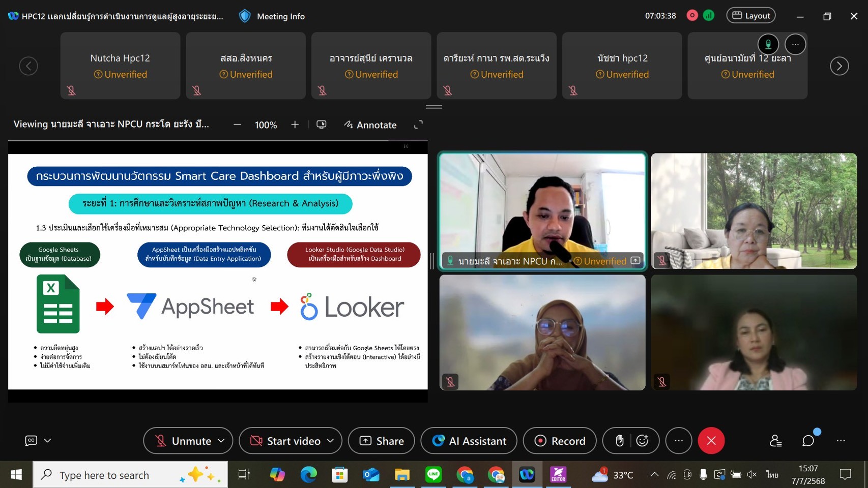Start recording the meeting

pyautogui.click(x=560, y=441)
